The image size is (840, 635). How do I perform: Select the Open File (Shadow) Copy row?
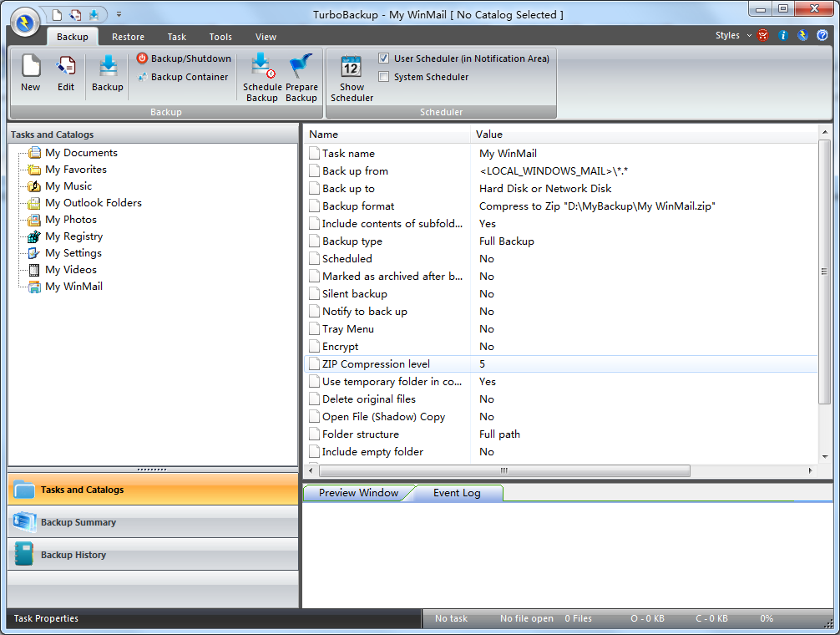[561, 417]
